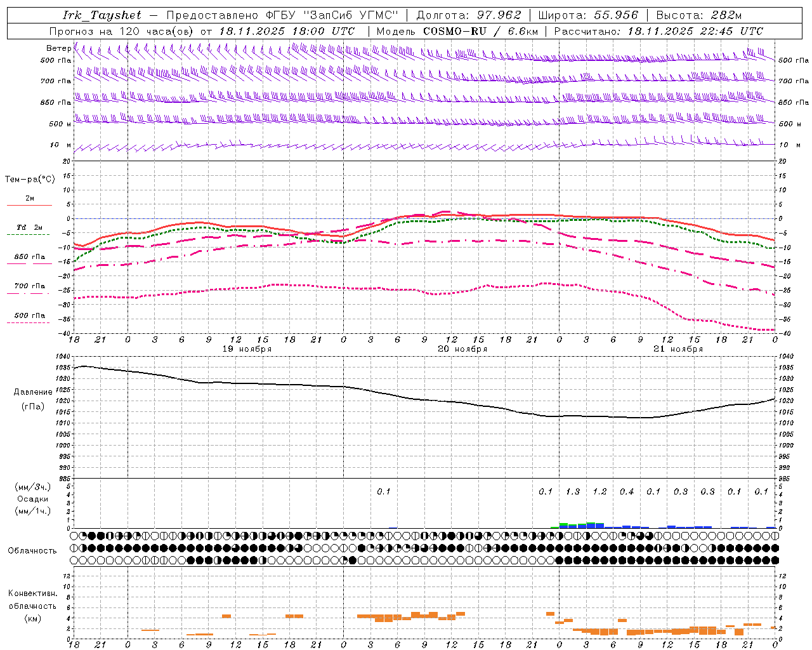Image resolution: width=812 pixels, height=650 pixels.
Task: Click the left 850 гПа wind row label
Action: coord(56,102)
